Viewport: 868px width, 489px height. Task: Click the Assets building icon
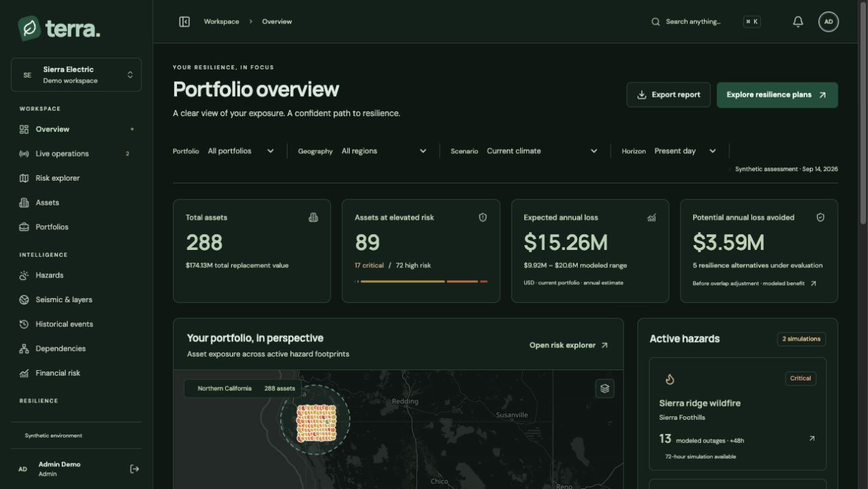[24, 203]
